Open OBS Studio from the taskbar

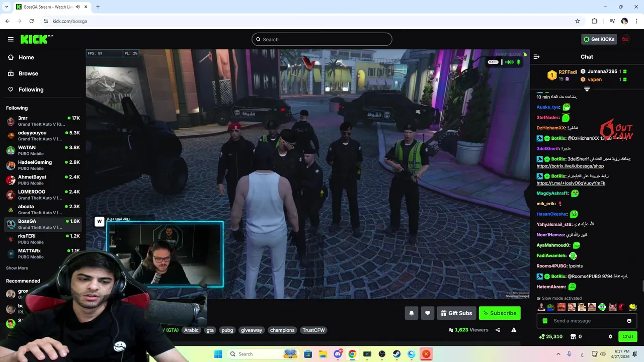point(382,354)
